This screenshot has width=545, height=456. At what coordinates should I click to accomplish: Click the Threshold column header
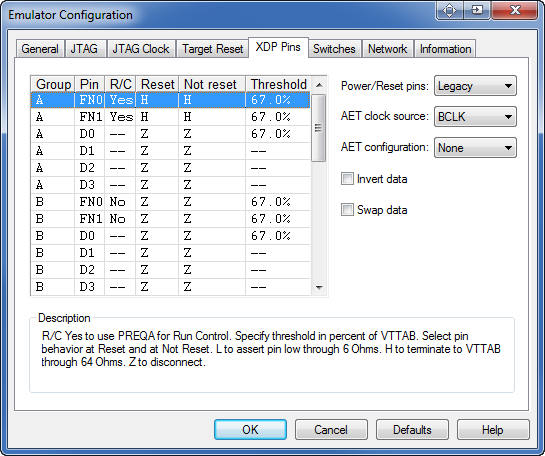[278, 84]
